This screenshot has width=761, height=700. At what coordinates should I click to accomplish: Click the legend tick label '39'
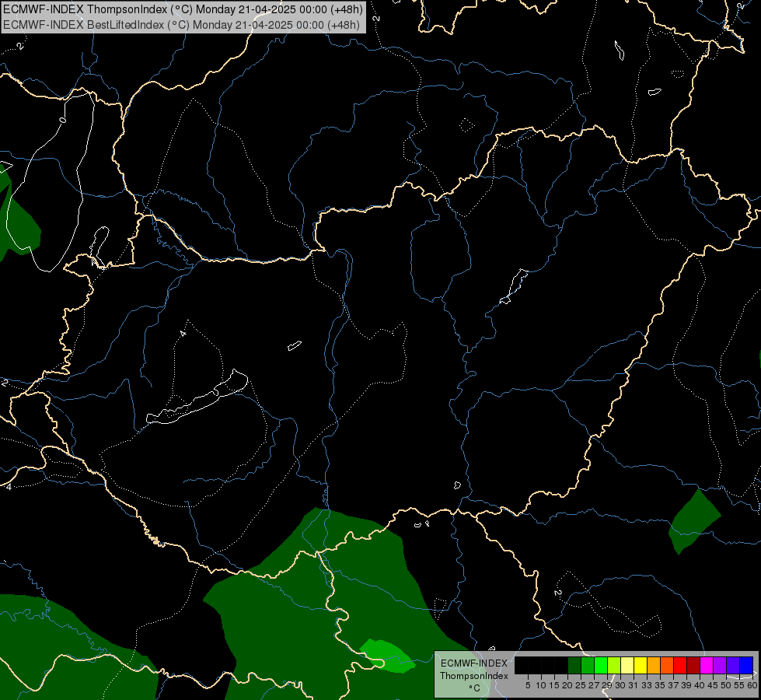click(x=686, y=685)
